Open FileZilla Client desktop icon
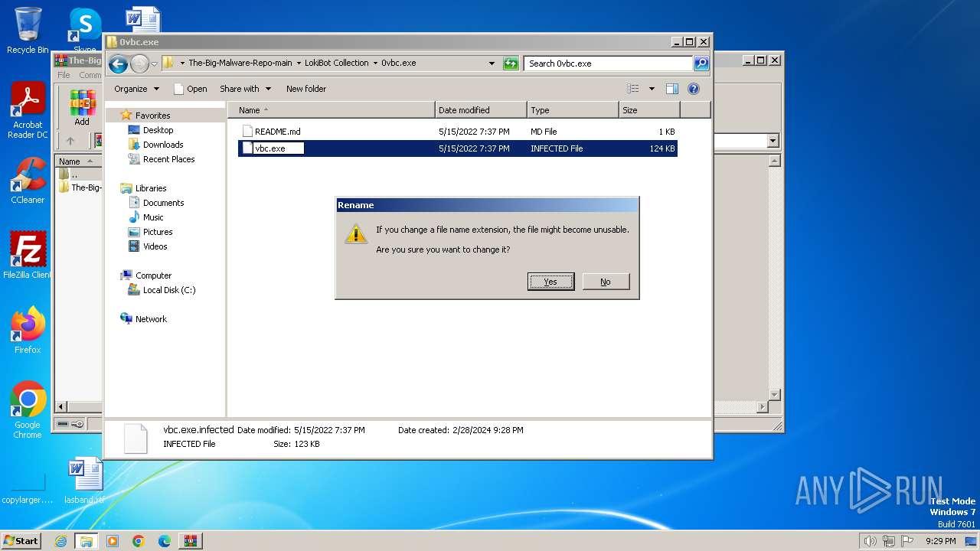The height and width of the screenshot is (551, 980). pos(28,256)
